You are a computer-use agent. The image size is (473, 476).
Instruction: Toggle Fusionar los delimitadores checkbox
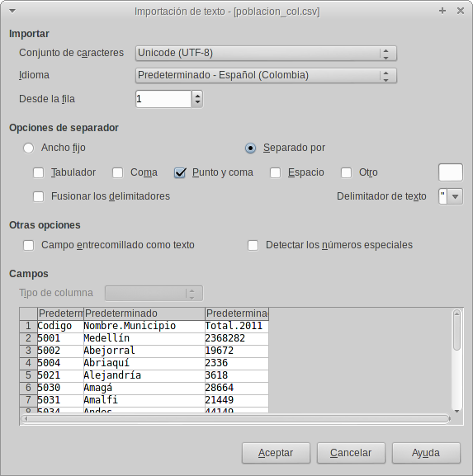pyautogui.click(x=38, y=196)
